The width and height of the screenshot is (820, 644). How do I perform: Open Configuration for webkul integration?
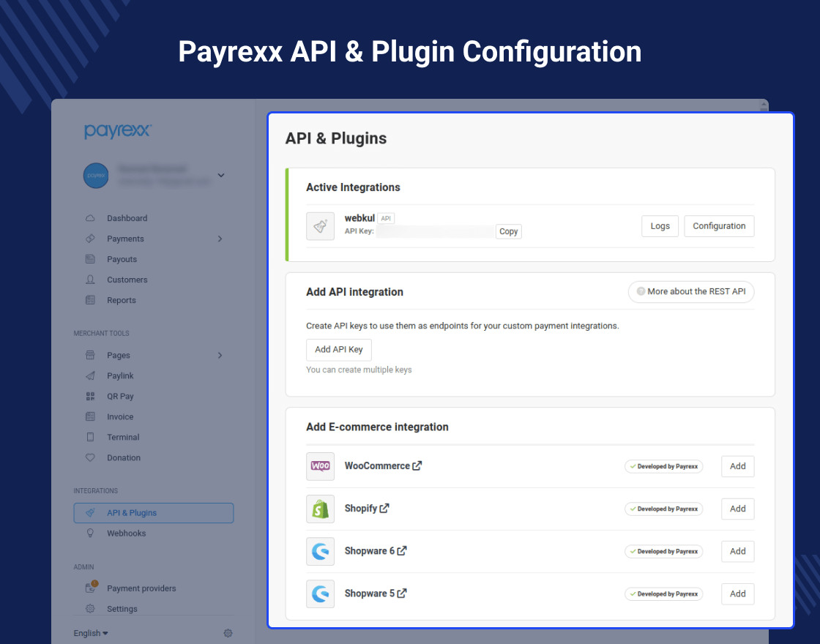[719, 226]
